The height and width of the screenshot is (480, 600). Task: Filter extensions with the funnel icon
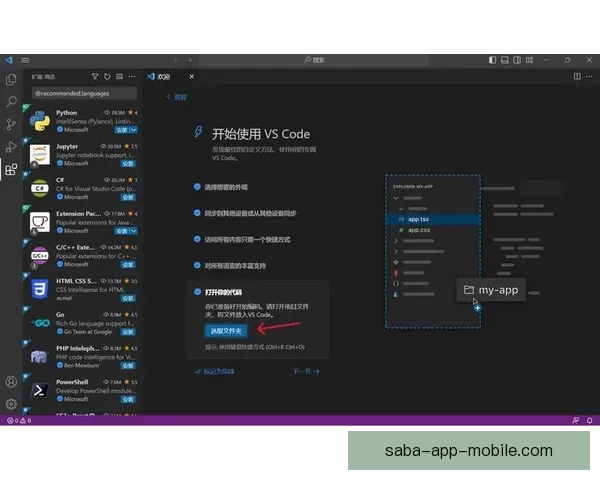pos(95,77)
